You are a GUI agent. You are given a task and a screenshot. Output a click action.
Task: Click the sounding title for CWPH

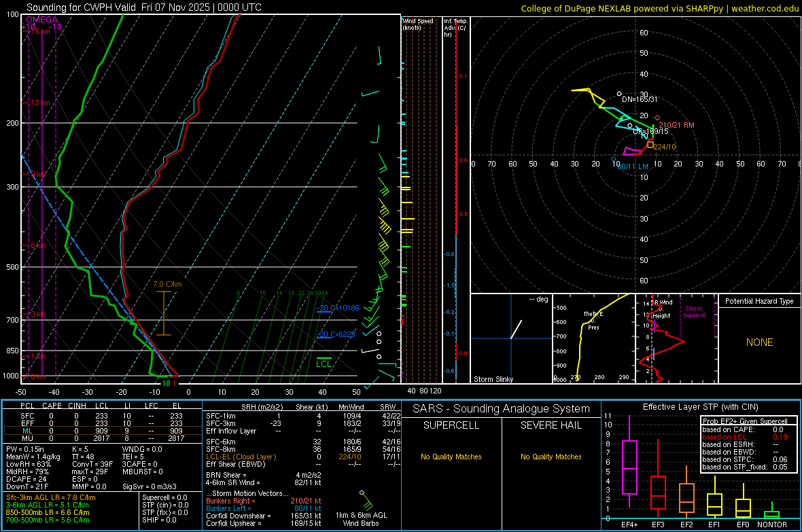[x=143, y=7]
